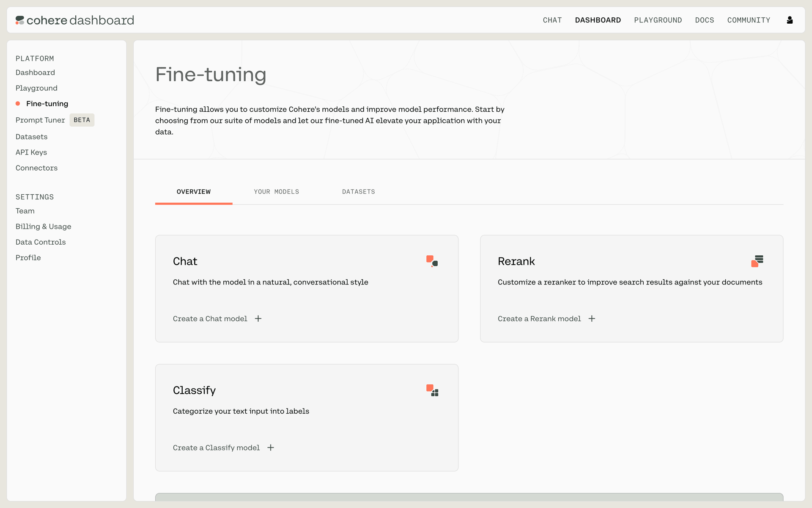812x508 pixels.
Task: Open API Keys in the sidebar
Action: pos(31,152)
